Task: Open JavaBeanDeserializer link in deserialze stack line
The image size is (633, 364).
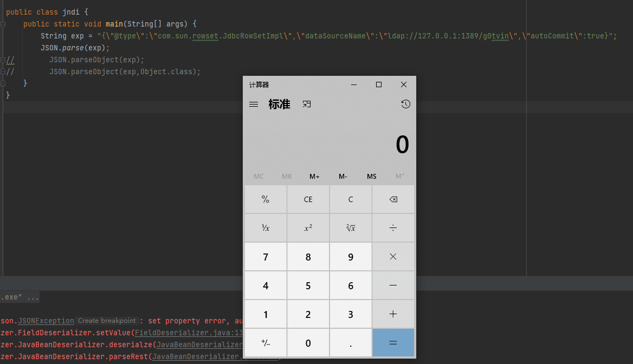Action: (x=199, y=344)
